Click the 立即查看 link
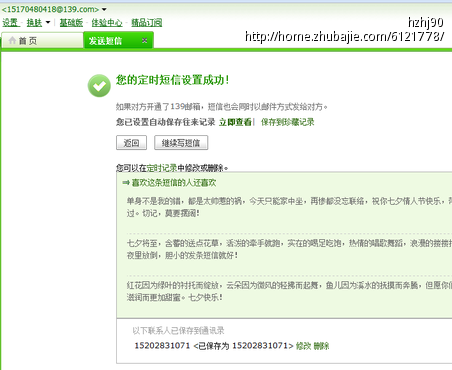 (235, 122)
